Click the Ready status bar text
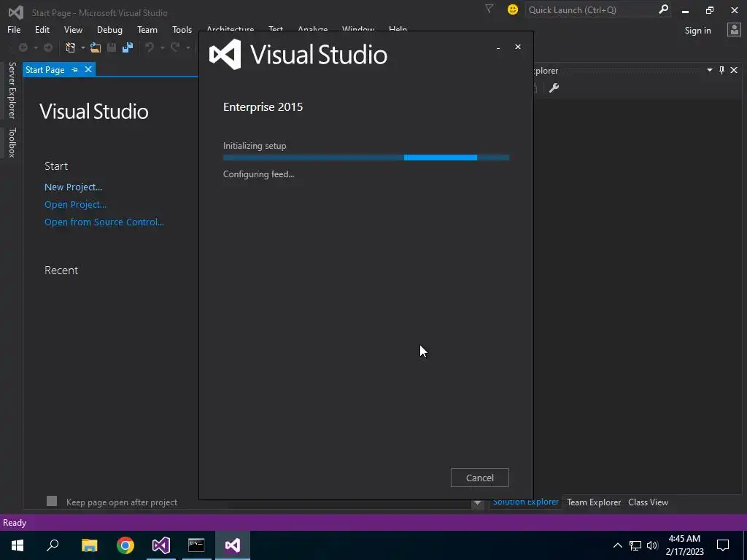Screen dimensions: 747x560 coord(15,523)
